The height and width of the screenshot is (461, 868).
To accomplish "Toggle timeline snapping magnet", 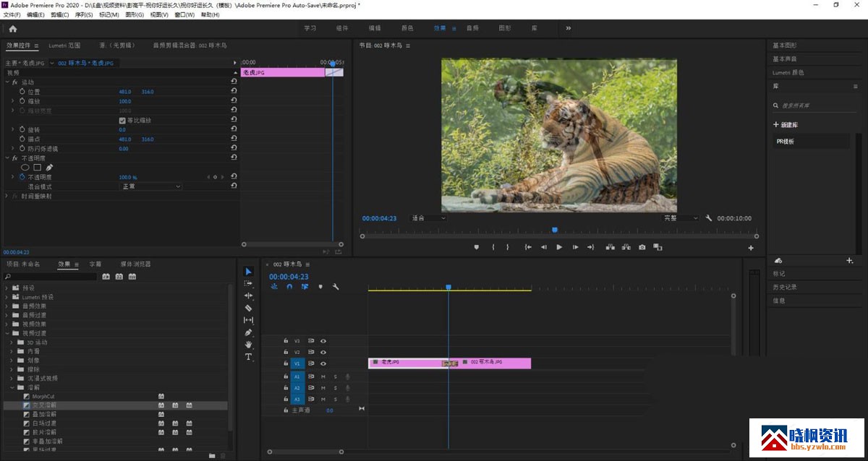I will click(x=289, y=287).
